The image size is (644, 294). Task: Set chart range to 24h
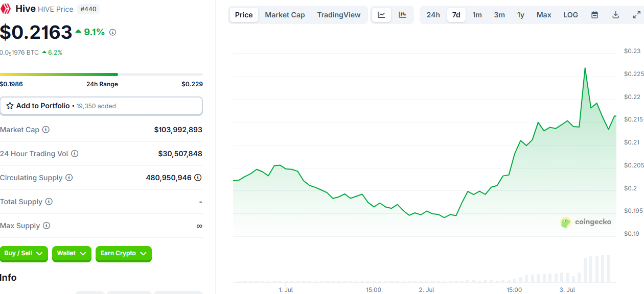point(433,15)
